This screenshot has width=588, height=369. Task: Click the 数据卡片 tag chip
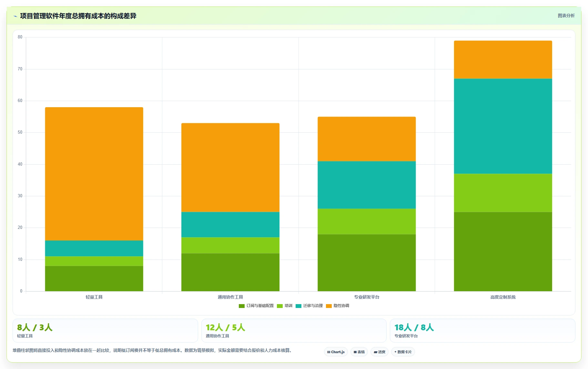coord(403,352)
